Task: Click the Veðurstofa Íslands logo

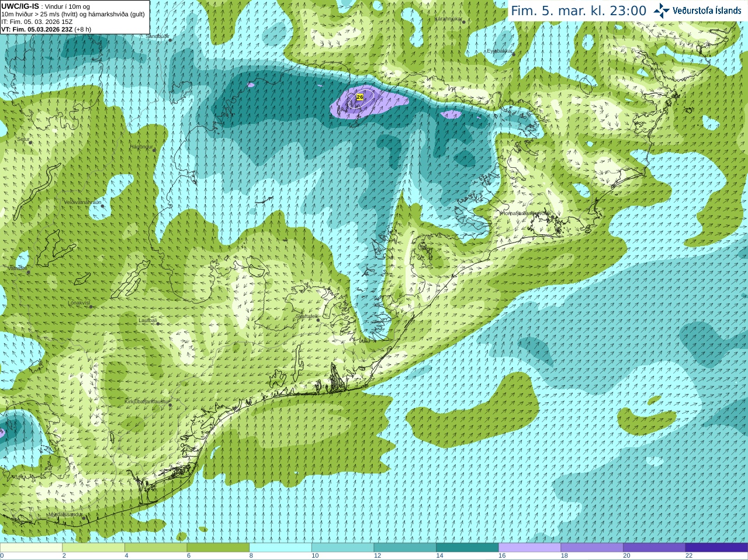Action: pyautogui.click(x=697, y=11)
